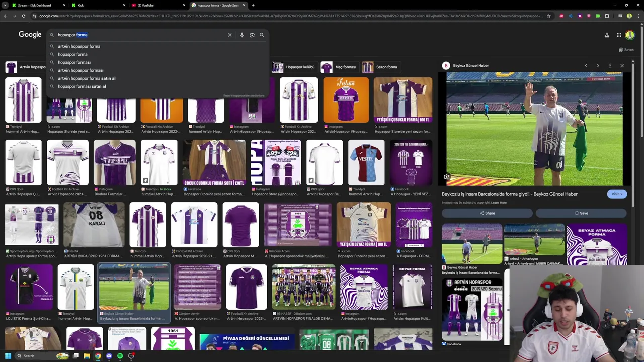The width and height of the screenshot is (644, 362).
Task: Go to next image in preview panel
Action: [598, 66]
